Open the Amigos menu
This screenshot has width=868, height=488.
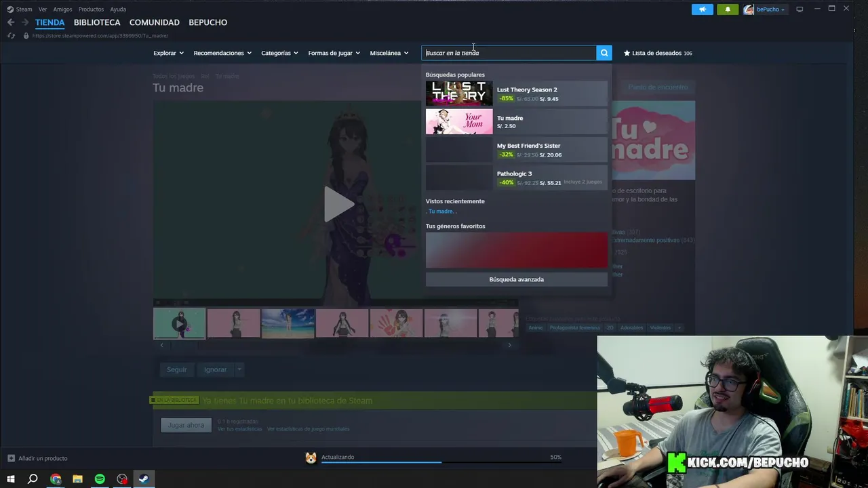[62, 9]
